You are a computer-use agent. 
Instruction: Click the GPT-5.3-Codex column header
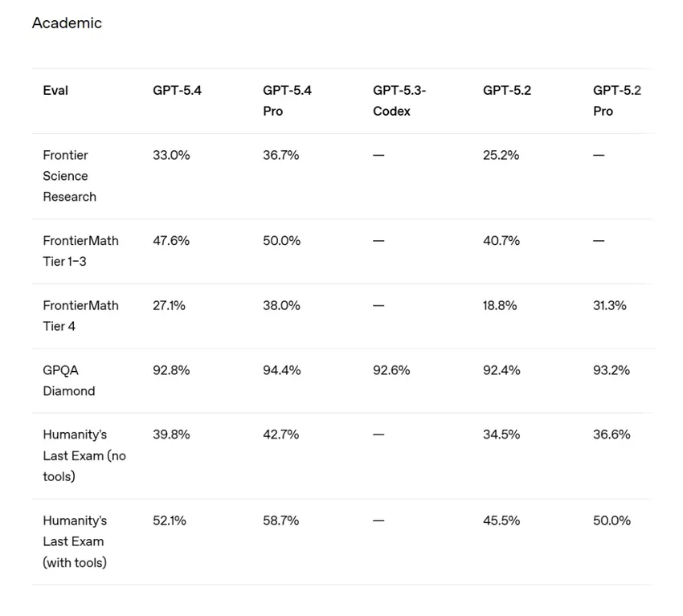(x=399, y=100)
